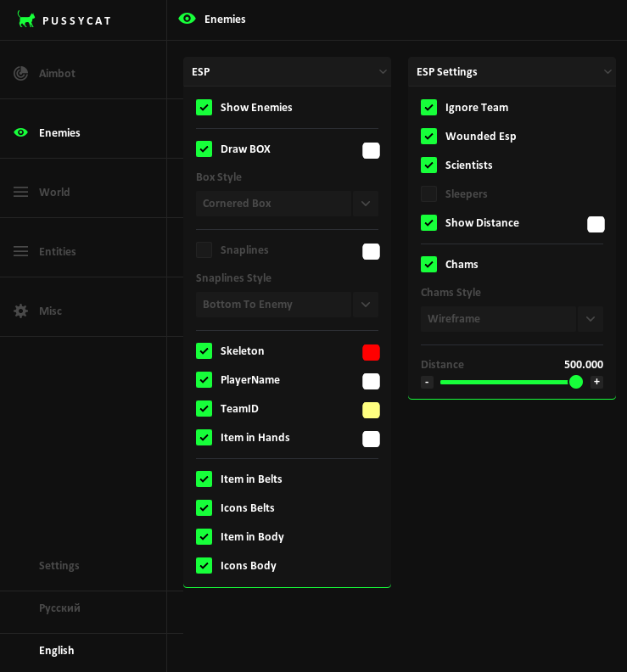Viewport: 627px width, 672px height.
Task: Open the red Skeleton color swatch
Action: coord(371,352)
